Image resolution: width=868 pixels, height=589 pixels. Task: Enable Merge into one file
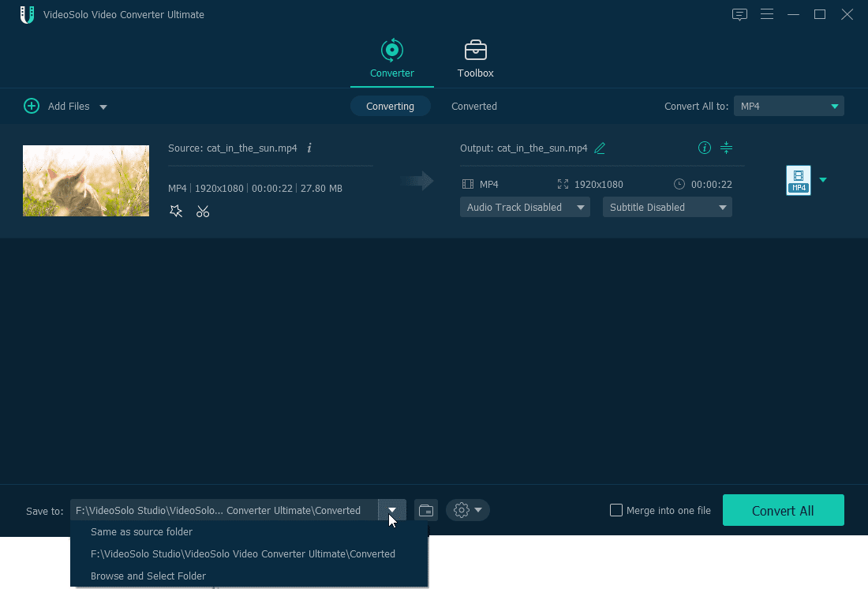[x=615, y=510]
